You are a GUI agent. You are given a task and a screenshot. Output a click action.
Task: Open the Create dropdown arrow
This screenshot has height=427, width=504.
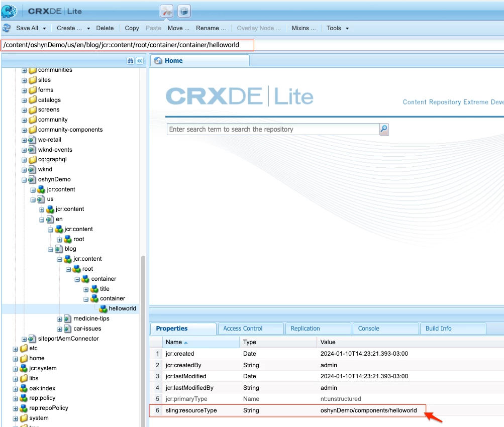click(x=88, y=28)
